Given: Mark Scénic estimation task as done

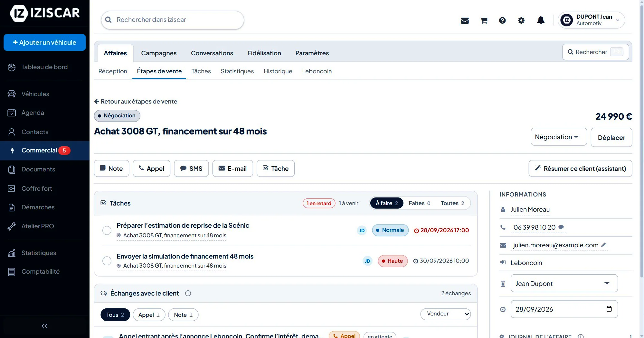Looking at the screenshot, I should pos(107,231).
